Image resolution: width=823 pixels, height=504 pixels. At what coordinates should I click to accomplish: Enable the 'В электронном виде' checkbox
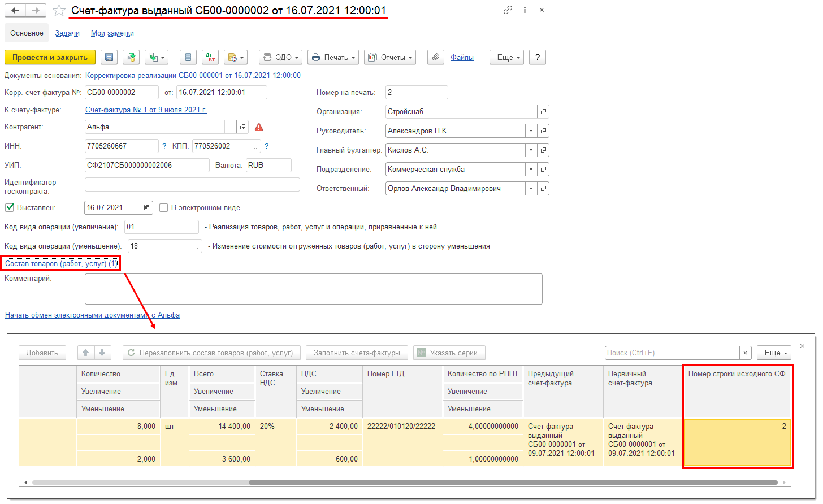point(164,208)
